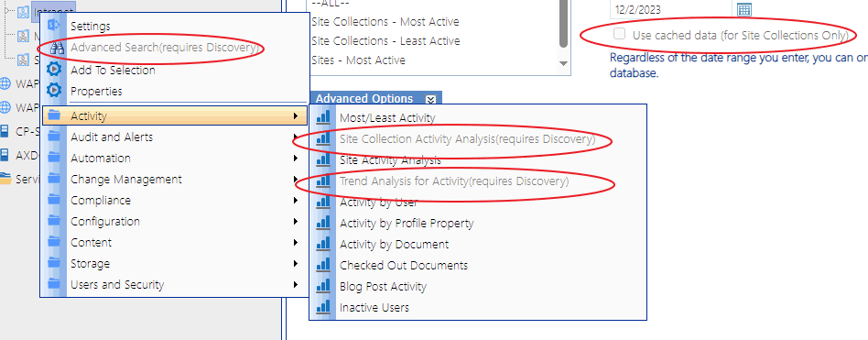The height and width of the screenshot is (340, 868).
Task: Click the chart icon beside Activity by Profile Property
Action: (322, 223)
